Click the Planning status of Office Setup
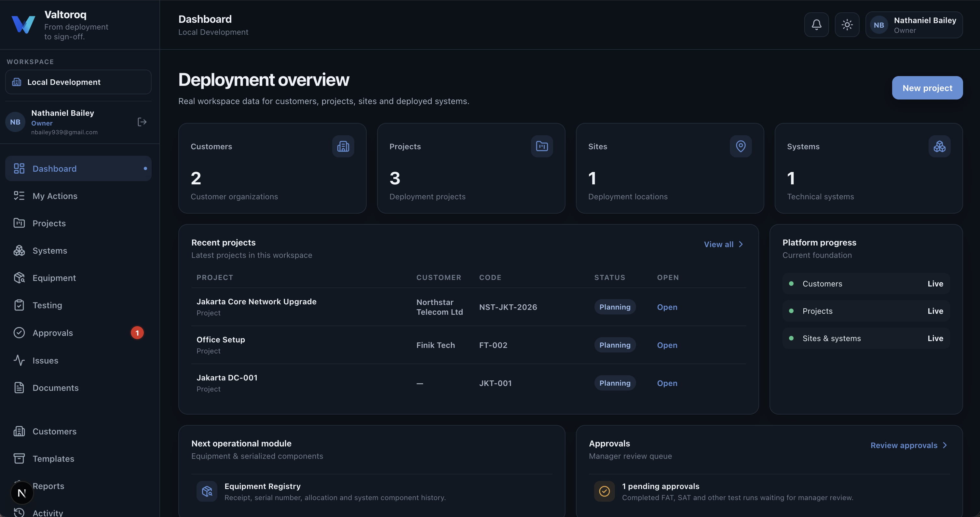980x517 pixels. [615, 345]
